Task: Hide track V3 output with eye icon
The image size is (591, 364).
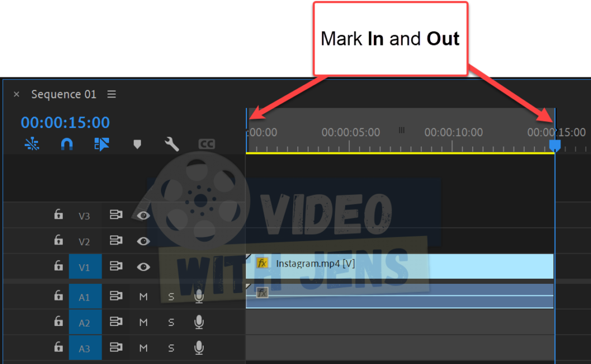Action: [x=143, y=216]
